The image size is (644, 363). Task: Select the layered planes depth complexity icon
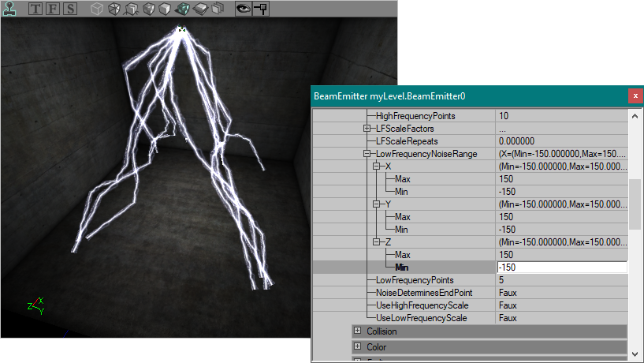[218, 9]
